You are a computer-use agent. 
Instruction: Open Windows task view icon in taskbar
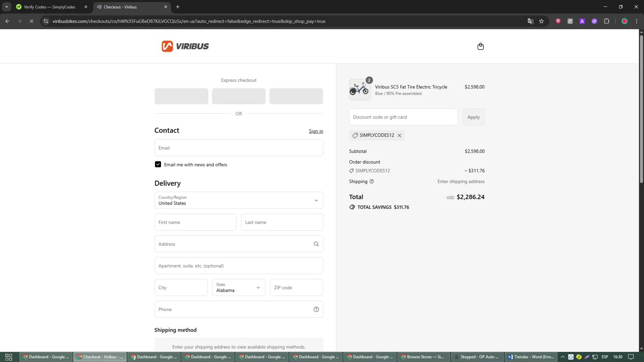[9, 357]
